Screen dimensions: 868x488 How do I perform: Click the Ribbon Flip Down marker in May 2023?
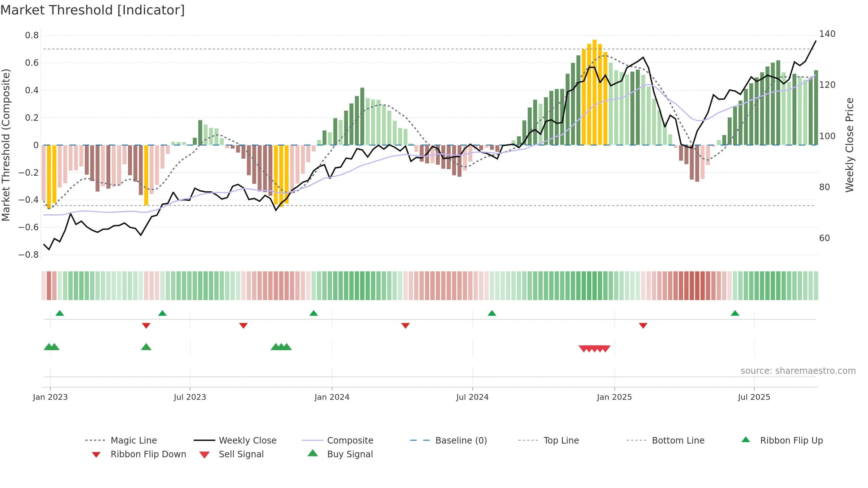coord(146,326)
